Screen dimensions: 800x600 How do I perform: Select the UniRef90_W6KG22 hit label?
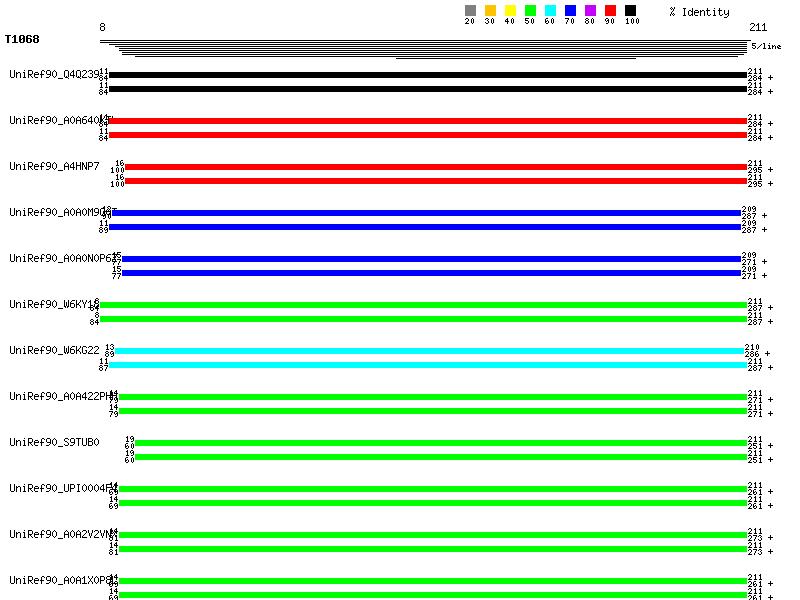coord(55,350)
